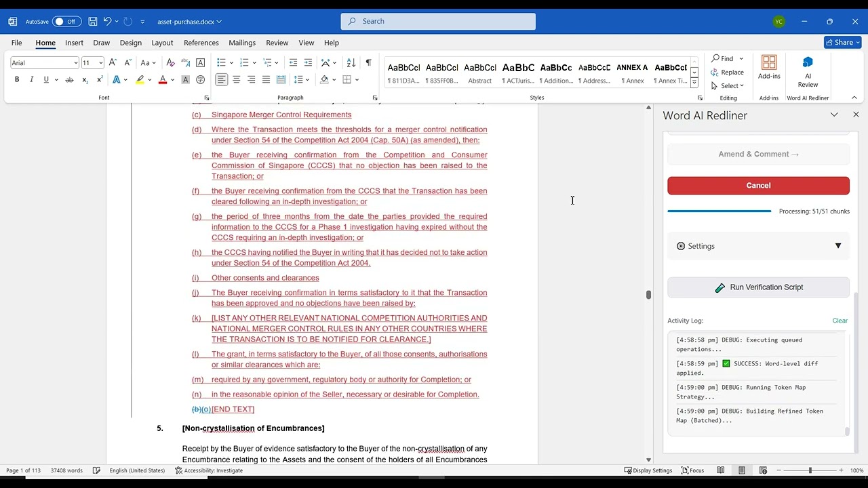Open font name dropdown Arial
868x488 pixels.
[75, 63]
